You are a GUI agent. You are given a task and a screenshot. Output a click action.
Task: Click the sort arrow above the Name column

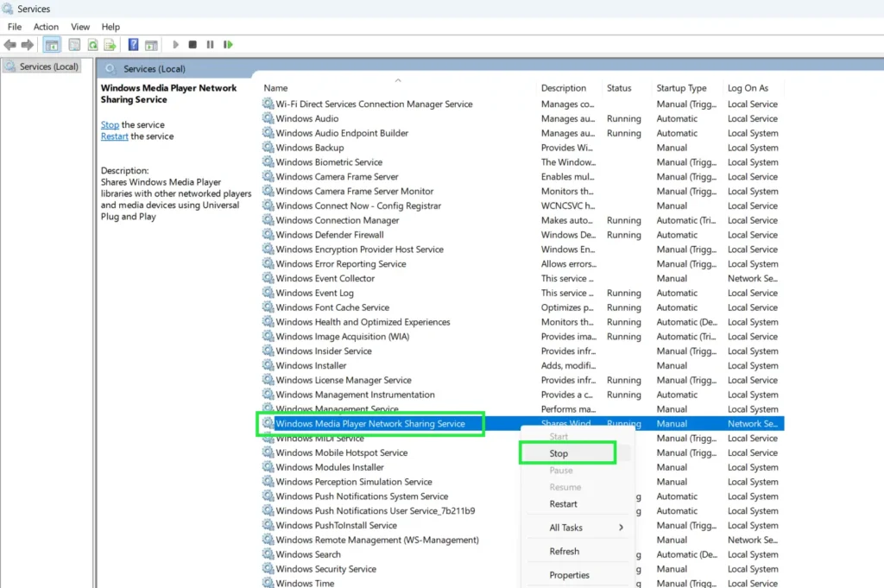pos(398,80)
